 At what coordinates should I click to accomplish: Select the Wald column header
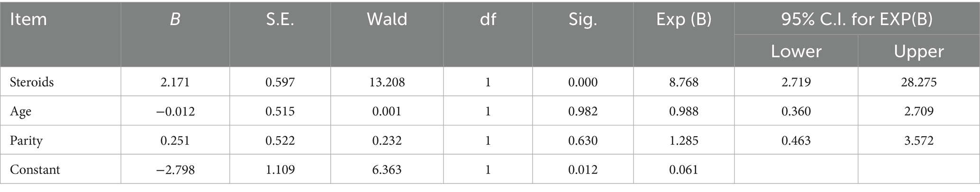coord(387,20)
